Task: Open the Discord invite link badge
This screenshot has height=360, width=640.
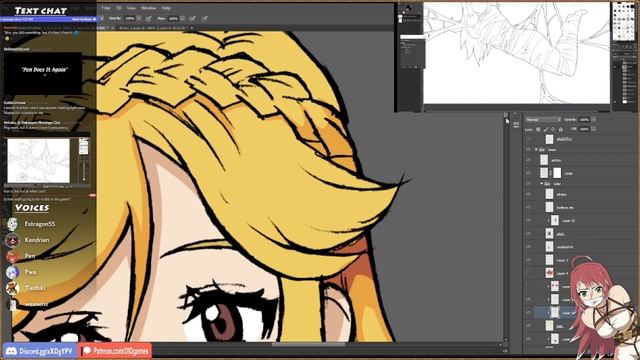Action: 40,351
